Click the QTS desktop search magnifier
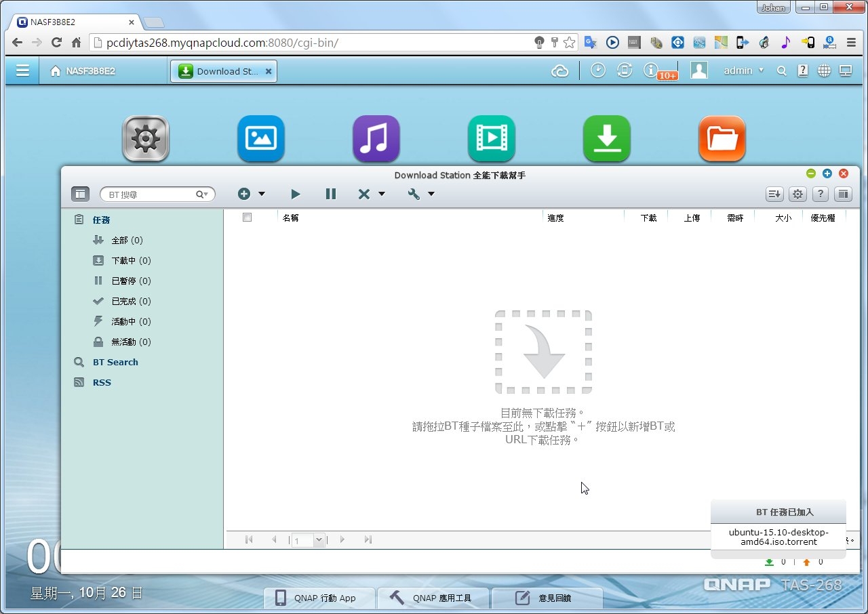The height and width of the screenshot is (614, 868). [782, 70]
